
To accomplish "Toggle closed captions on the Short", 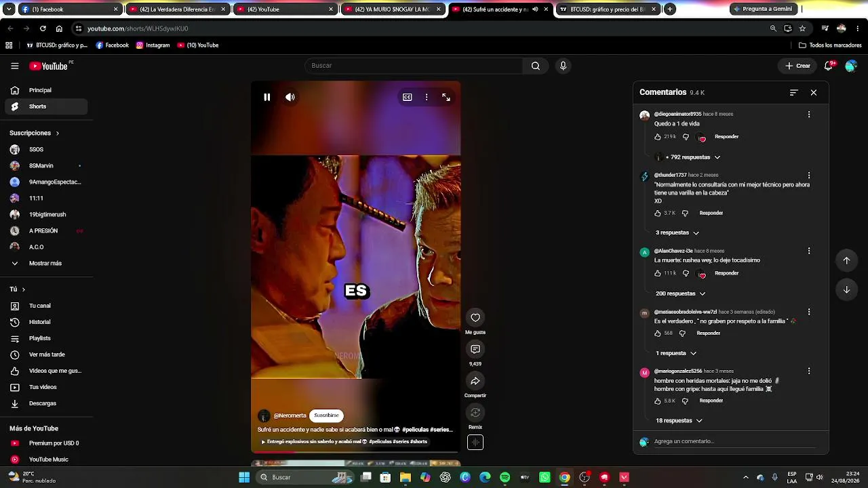I will click(x=407, y=97).
